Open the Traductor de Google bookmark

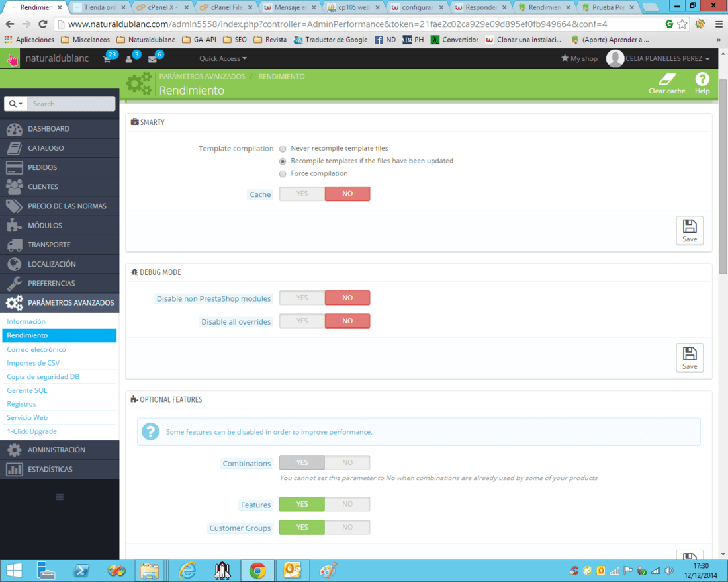(330, 40)
